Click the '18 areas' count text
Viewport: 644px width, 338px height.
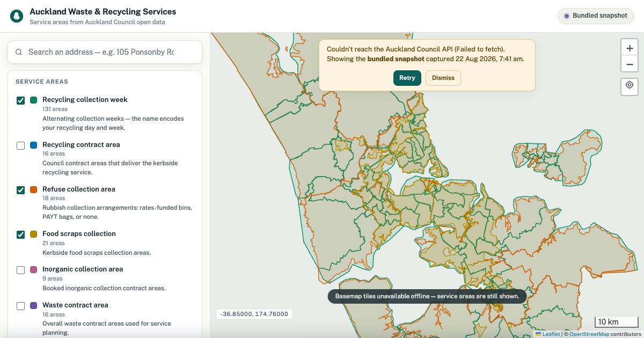coord(54,199)
